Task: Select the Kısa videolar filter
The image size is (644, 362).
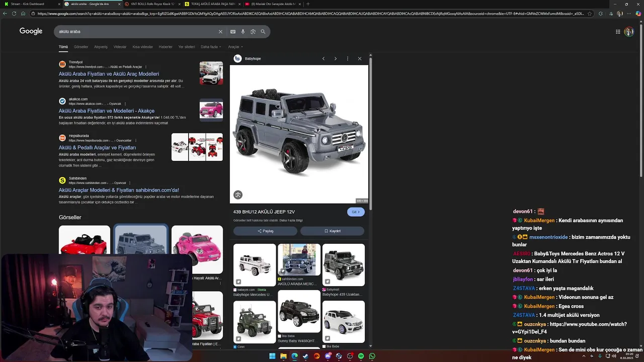Action: point(142,47)
